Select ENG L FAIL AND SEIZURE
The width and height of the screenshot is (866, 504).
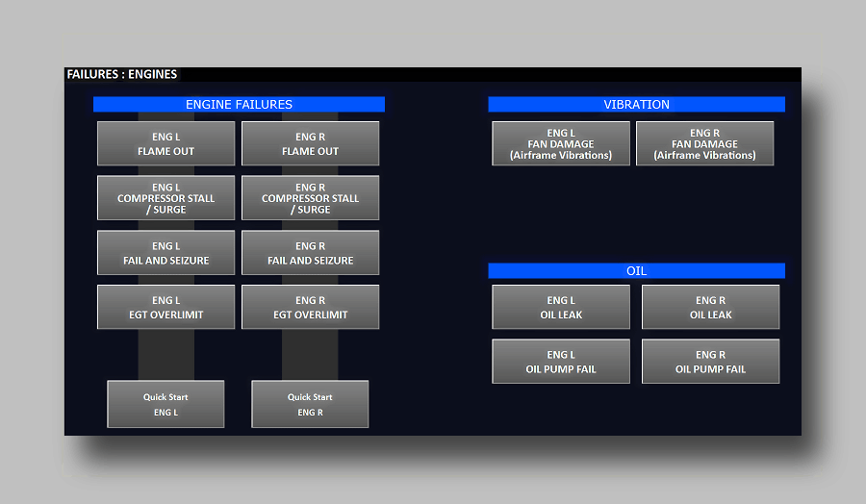166,253
